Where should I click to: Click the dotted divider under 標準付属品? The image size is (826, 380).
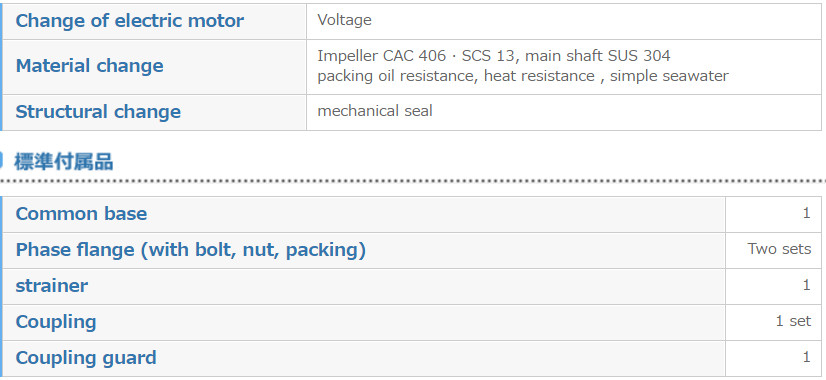click(x=413, y=181)
